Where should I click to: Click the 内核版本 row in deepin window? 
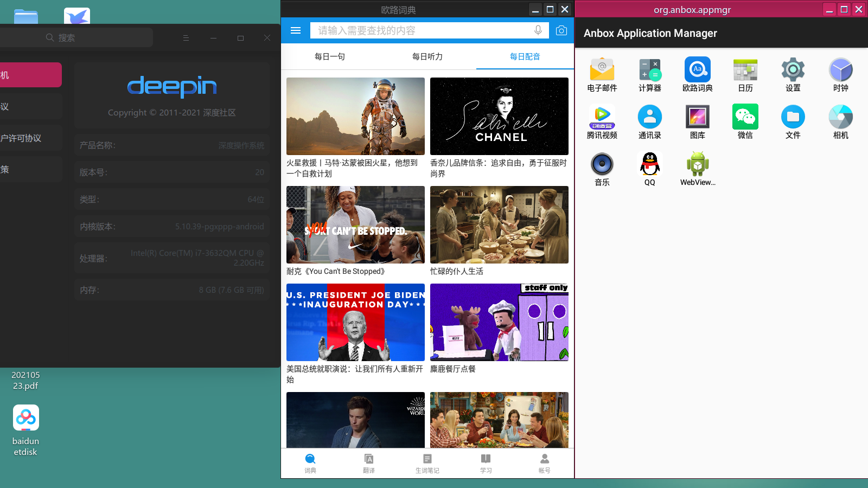[172, 227]
